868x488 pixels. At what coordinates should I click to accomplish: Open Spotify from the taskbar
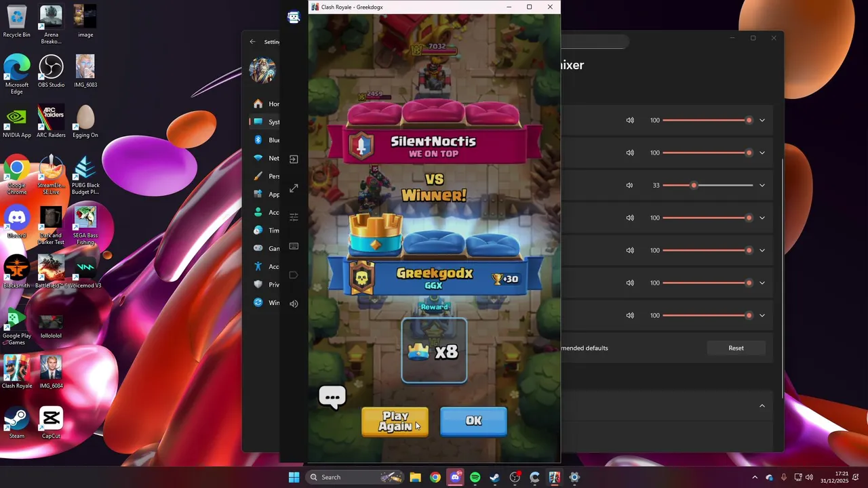tap(475, 477)
